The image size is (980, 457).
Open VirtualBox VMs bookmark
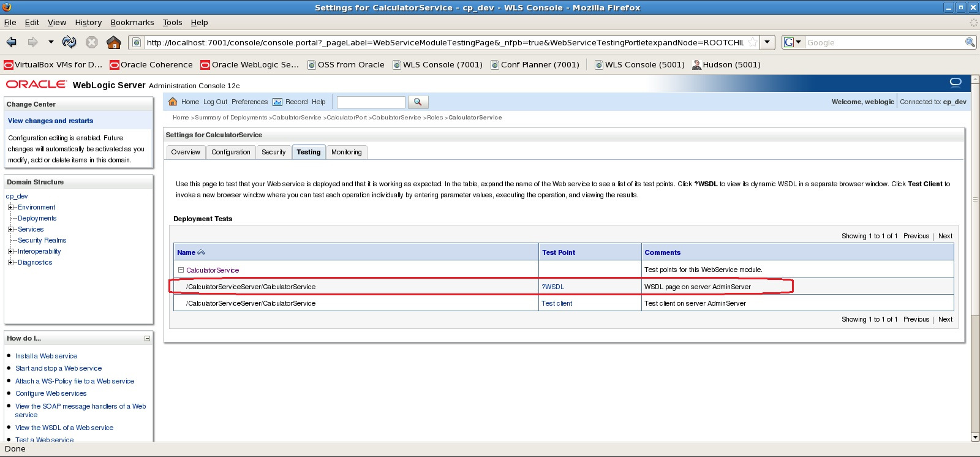coord(53,64)
